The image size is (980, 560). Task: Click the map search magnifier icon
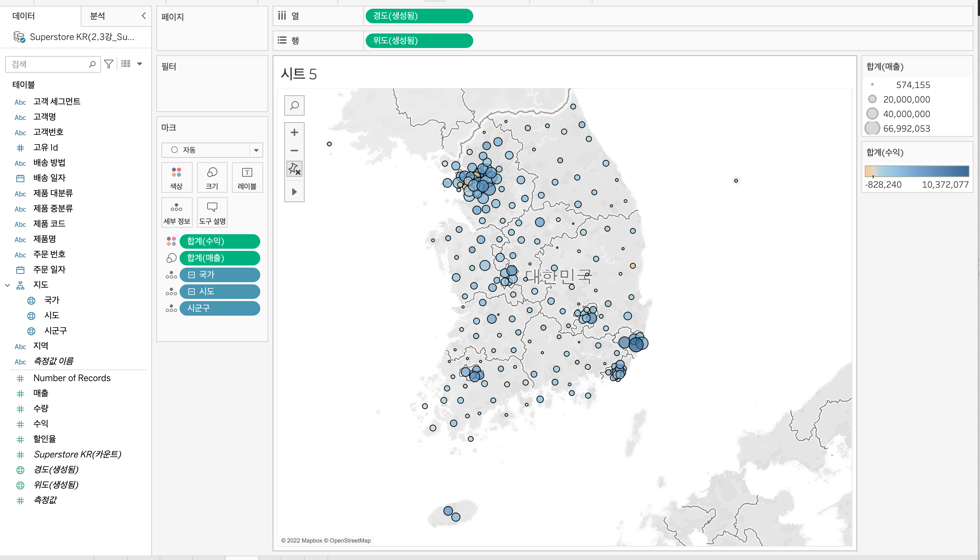294,105
